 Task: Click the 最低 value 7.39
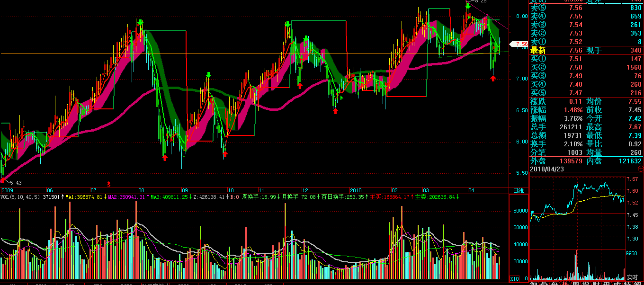click(635, 135)
